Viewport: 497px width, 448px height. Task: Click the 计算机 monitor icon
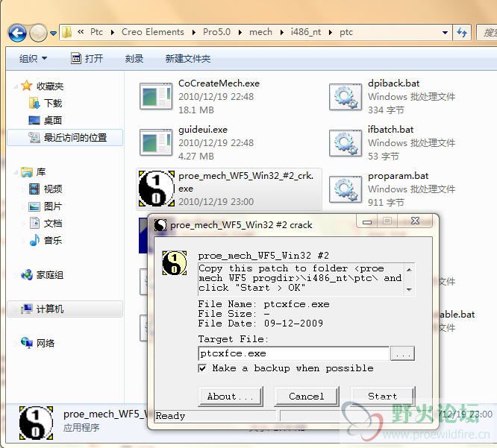click(27, 309)
